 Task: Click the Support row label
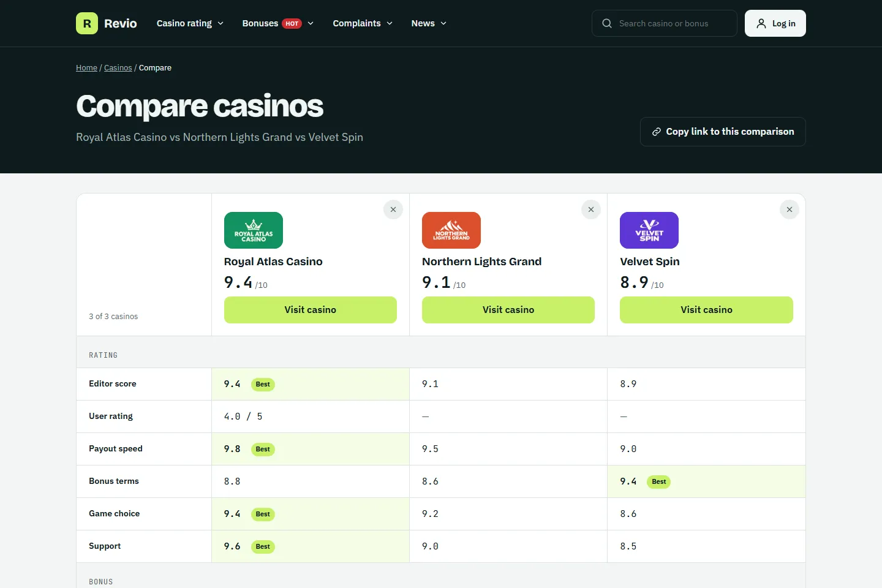[105, 546]
